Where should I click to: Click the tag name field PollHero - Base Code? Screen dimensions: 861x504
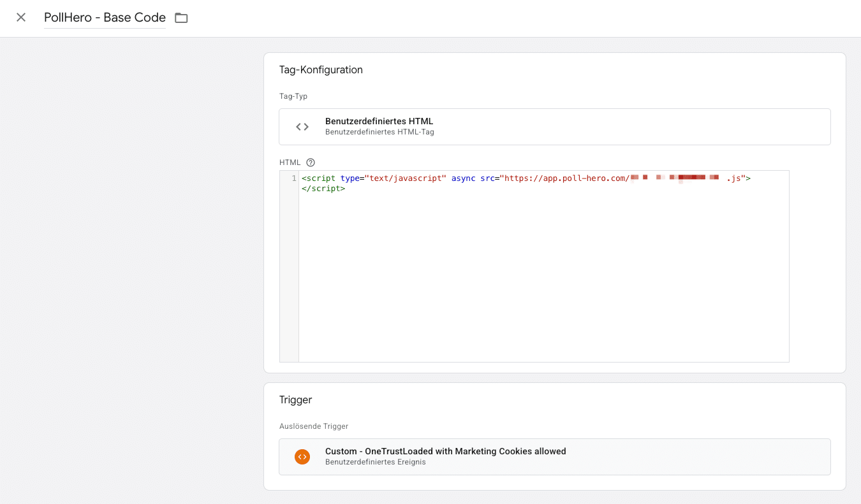(105, 18)
